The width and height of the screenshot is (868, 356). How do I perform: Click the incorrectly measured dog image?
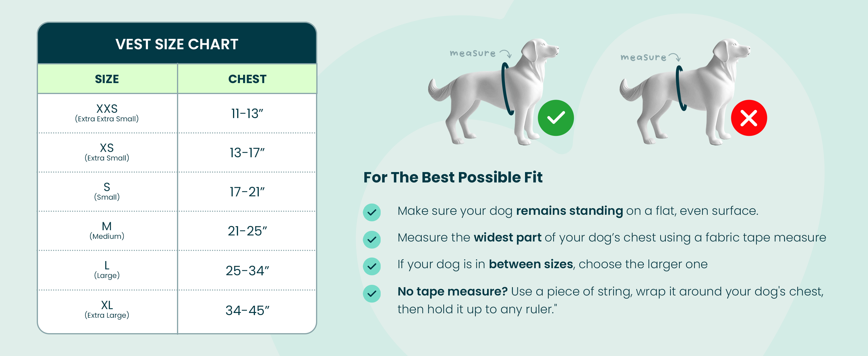pos(685,92)
